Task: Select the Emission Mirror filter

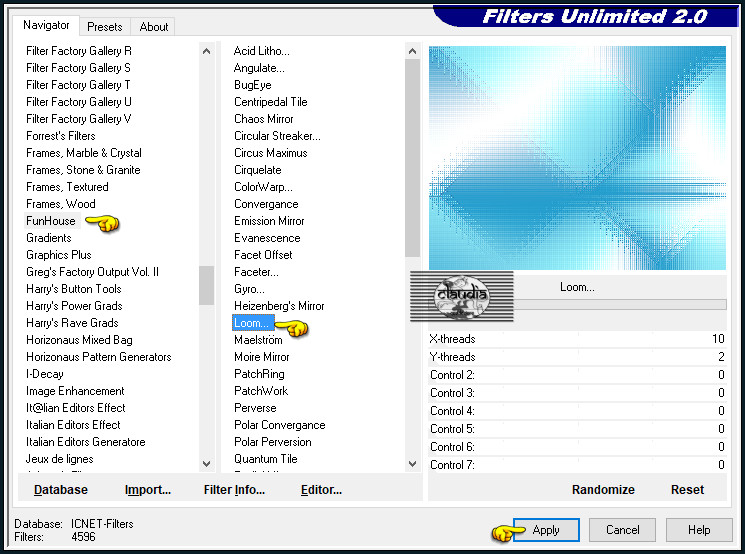Action: (x=269, y=221)
